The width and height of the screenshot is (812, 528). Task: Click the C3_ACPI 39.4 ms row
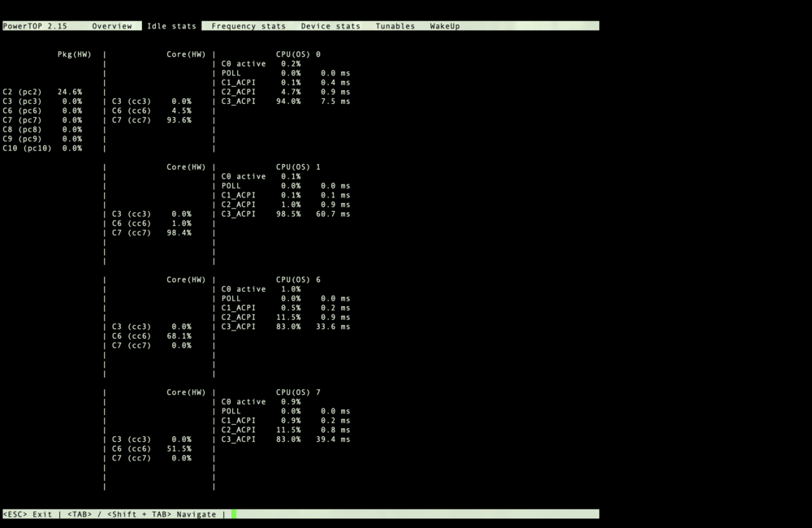(x=286, y=439)
